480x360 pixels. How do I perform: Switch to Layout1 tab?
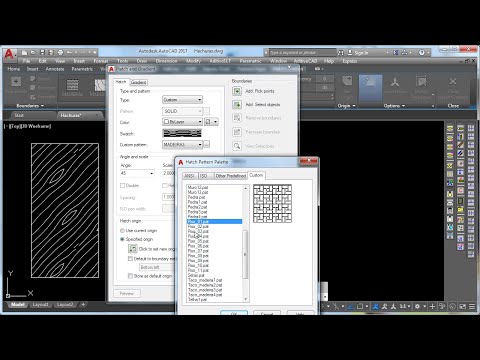[40, 304]
